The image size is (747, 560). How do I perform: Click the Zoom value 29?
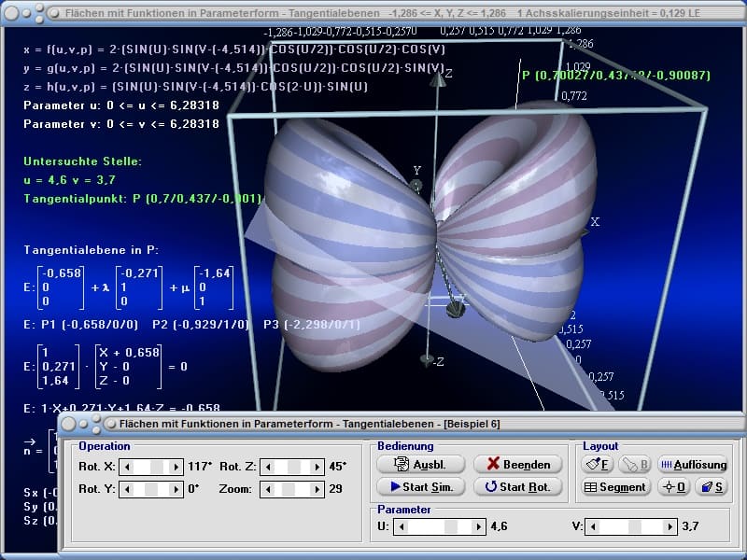pyautogui.click(x=336, y=488)
